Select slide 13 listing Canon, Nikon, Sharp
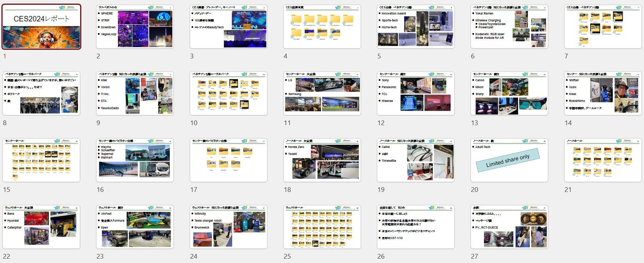This screenshot has width=644, height=263. (509, 94)
